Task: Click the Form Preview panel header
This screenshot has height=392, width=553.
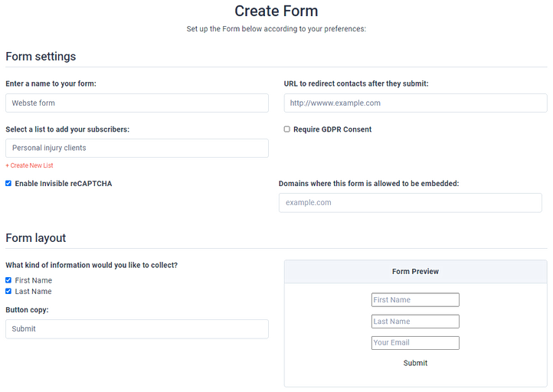Action: [415, 272]
